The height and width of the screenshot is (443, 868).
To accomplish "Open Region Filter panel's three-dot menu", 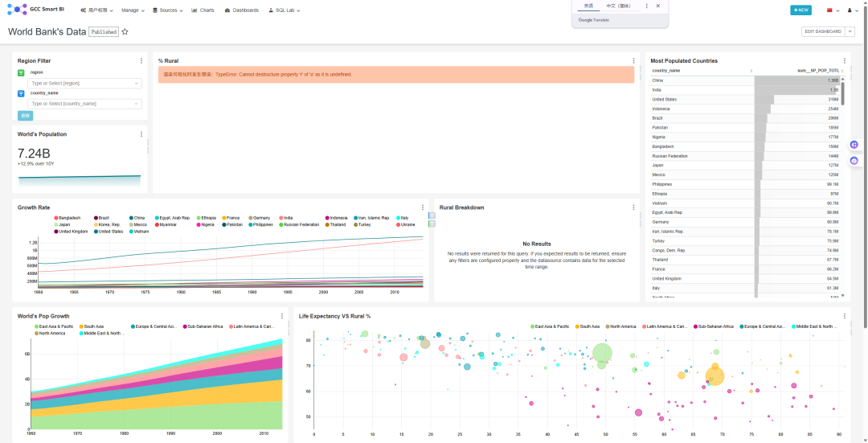I will (141, 61).
